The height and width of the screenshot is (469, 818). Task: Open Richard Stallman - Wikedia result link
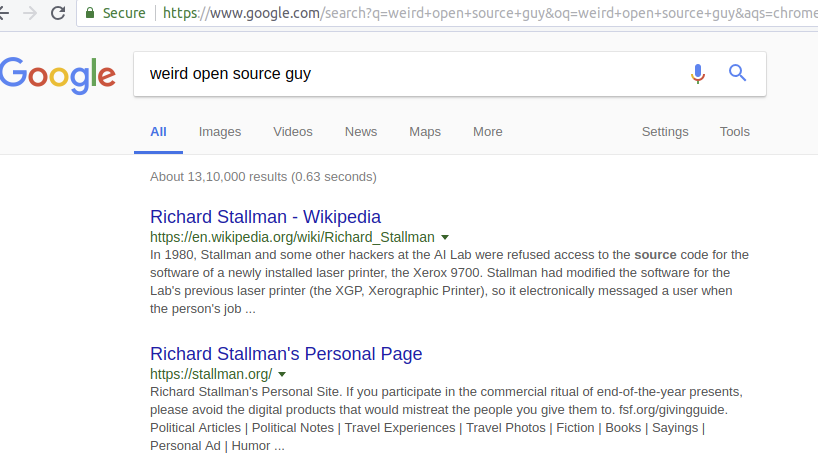click(265, 216)
